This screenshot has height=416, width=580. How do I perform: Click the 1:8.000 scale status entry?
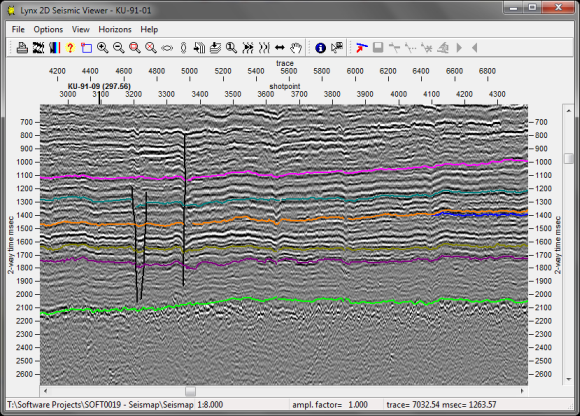[210, 405]
